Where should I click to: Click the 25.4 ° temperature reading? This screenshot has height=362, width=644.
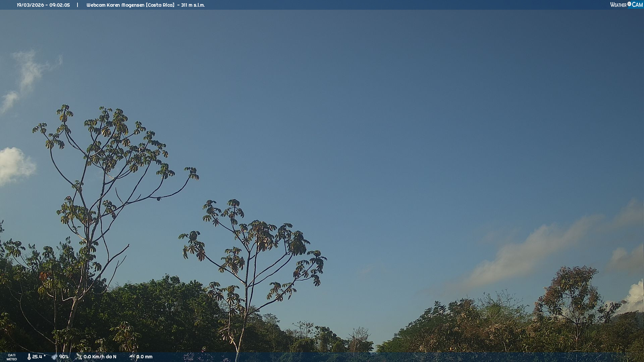[39, 357]
